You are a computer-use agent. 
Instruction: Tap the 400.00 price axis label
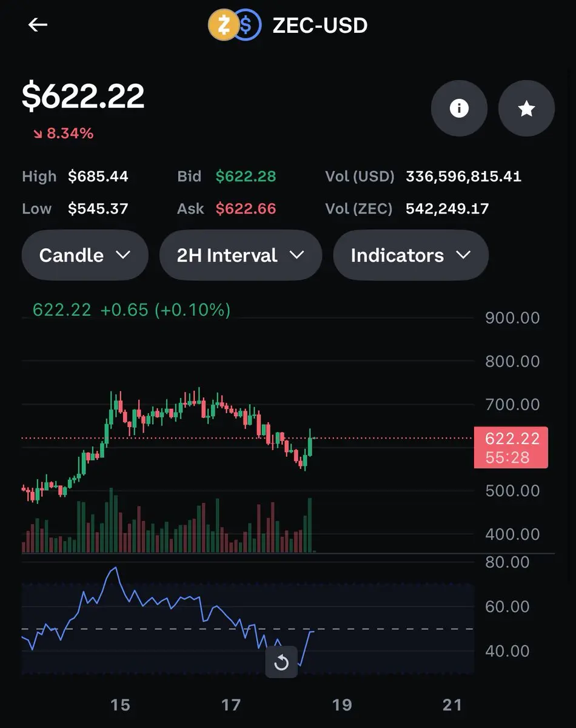(x=512, y=534)
